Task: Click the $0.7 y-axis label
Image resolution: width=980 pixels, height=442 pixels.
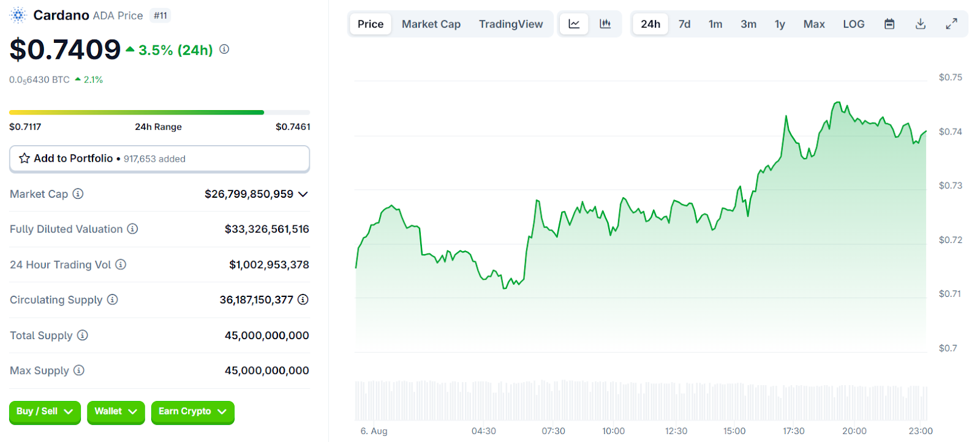Action: 948,348
